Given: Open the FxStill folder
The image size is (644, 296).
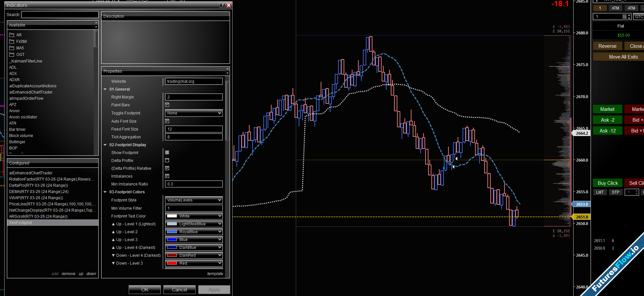Looking at the screenshot, I should click(12, 42).
